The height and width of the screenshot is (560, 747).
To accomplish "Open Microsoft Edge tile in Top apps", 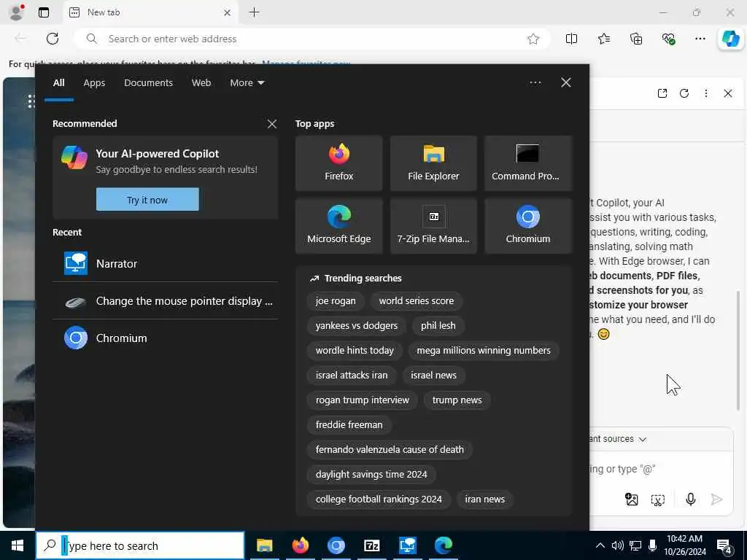I will click(338, 226).
